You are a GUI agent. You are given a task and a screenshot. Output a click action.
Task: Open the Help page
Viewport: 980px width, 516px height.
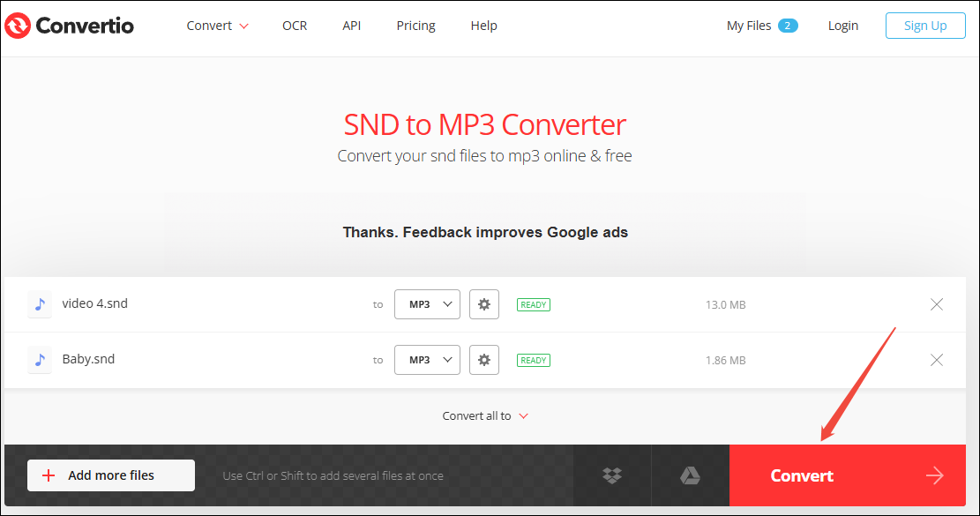tap(483, 26)
